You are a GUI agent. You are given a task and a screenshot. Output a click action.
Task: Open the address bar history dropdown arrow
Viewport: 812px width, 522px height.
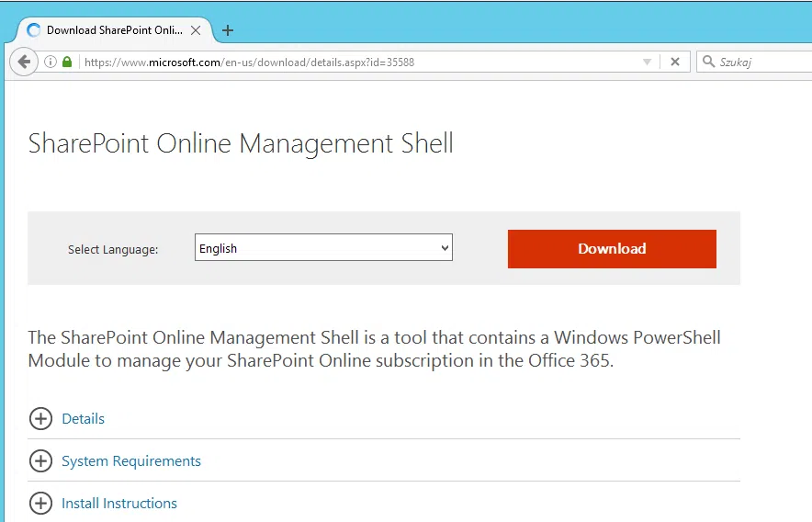647,62
